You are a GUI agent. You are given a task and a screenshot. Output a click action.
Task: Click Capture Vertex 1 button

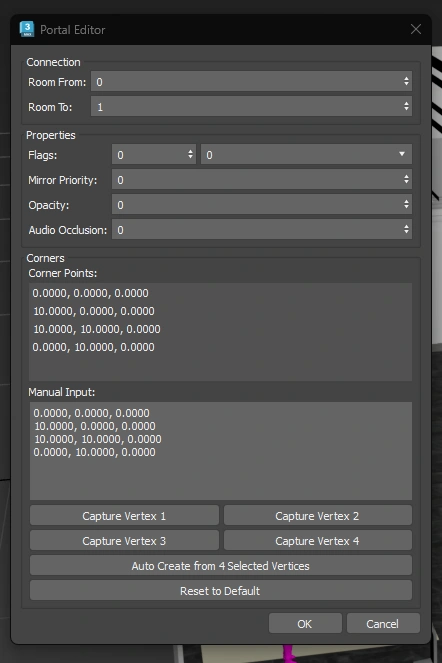124,515
